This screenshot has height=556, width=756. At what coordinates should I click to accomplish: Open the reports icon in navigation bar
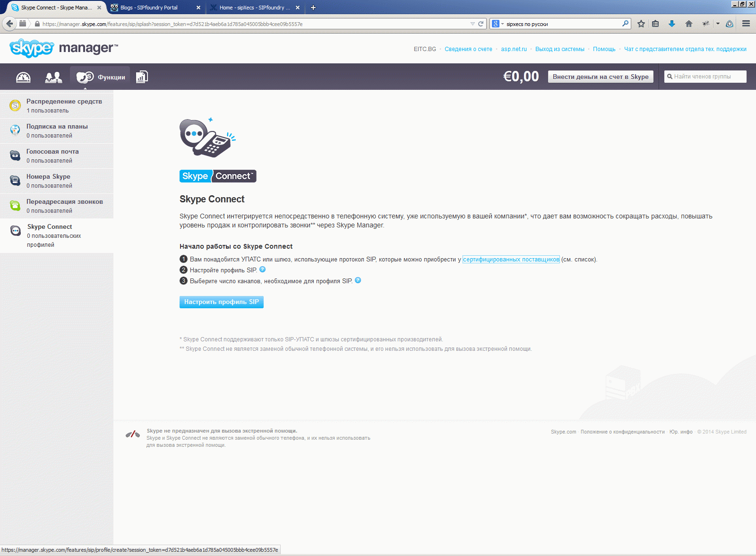142,77
